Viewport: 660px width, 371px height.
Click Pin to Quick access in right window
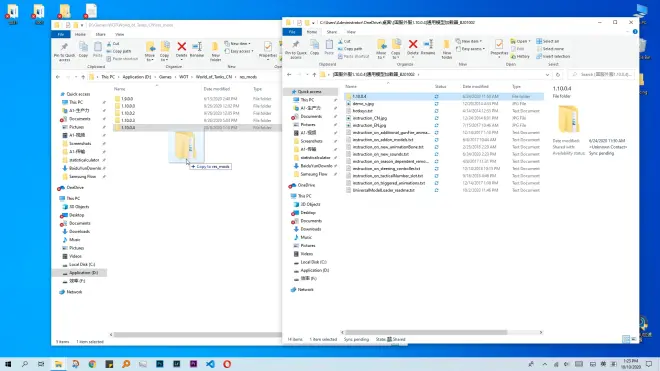pyautogui.click(x=295, y=49)
